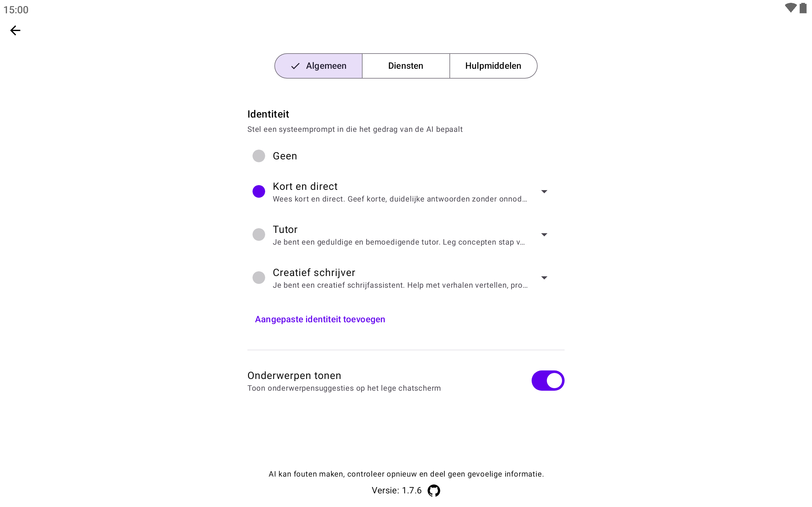Click the Wi-Fi status icon
This screenshot has width=812, height=507.
pos(790,8)
